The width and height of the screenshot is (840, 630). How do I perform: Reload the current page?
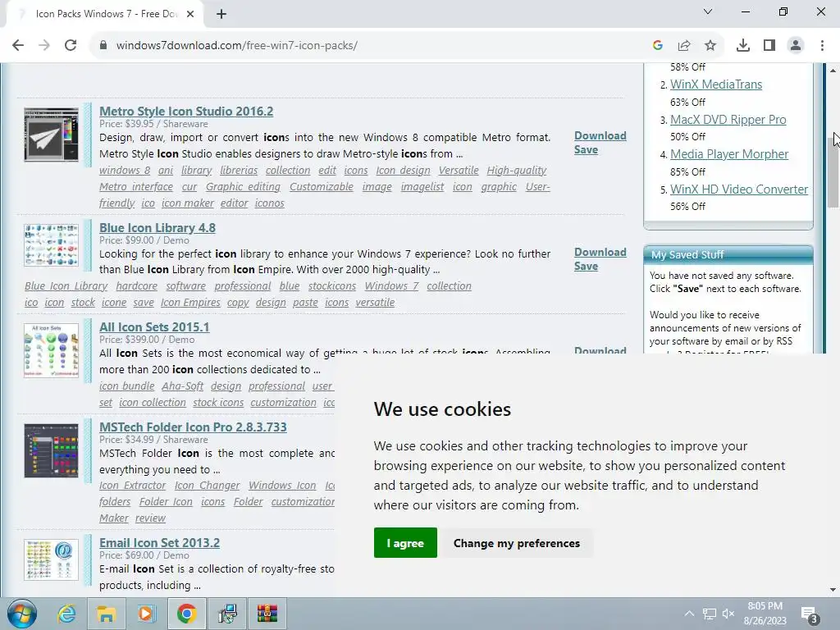[x=71, y=46]
